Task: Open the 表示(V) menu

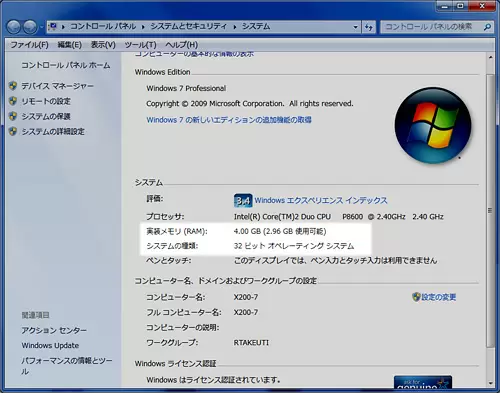Action: pyautogui.click(x=103, y=45)
